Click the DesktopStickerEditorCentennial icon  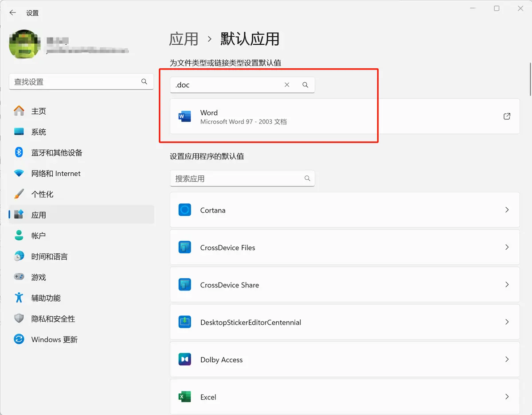[184, 322]
